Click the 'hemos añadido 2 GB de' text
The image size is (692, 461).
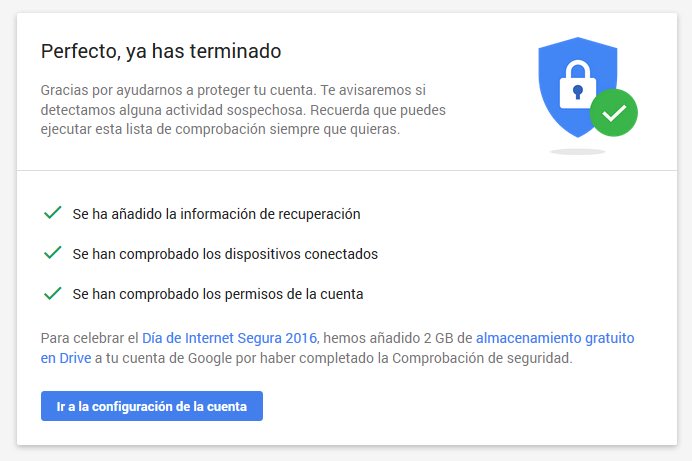[398, 338]
